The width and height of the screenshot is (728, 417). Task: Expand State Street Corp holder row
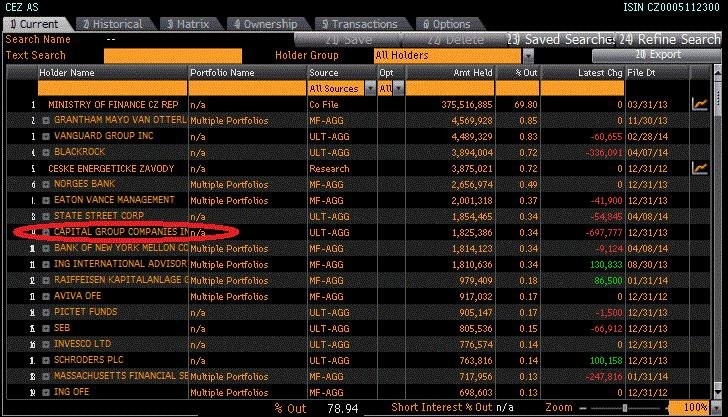[x=46, y=216]
